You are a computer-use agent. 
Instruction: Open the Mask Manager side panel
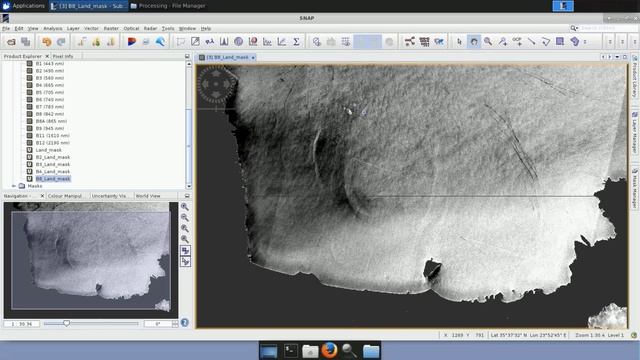pyautogui.click(x=635, y=189)
